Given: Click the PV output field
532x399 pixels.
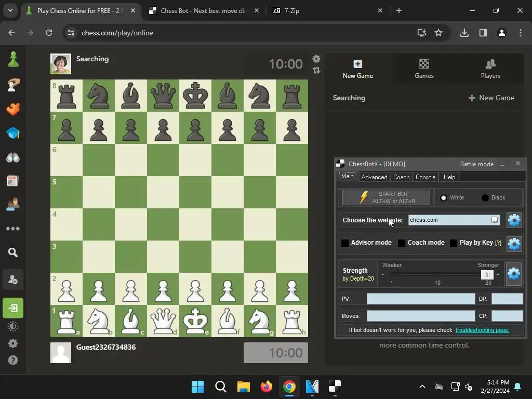Looking at the screenshot, I should click(421, 299).
